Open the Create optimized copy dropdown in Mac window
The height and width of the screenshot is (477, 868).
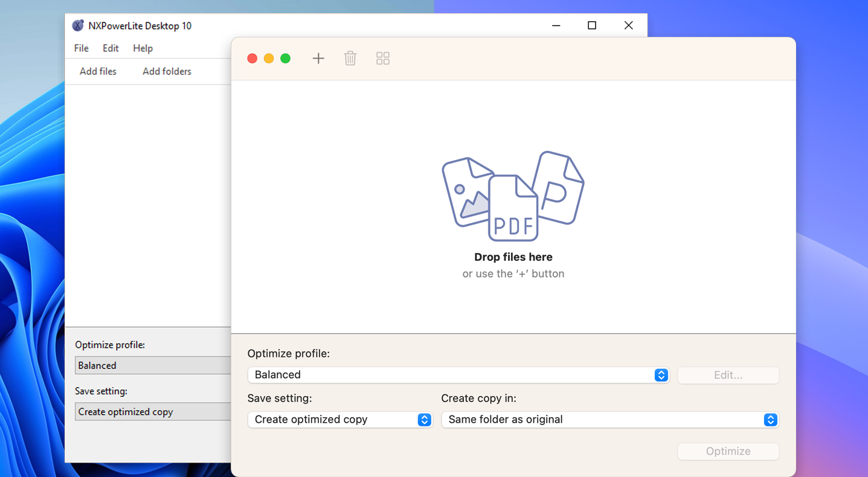point(340,420)
